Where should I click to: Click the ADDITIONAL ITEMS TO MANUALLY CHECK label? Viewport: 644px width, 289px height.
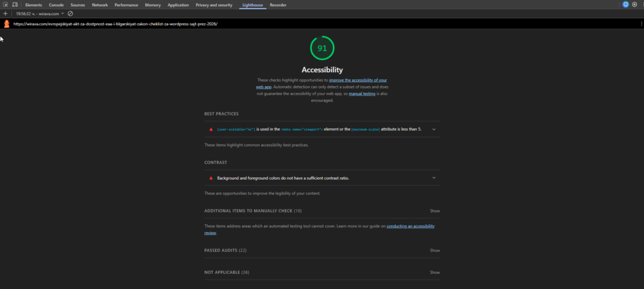pos(253,210)
